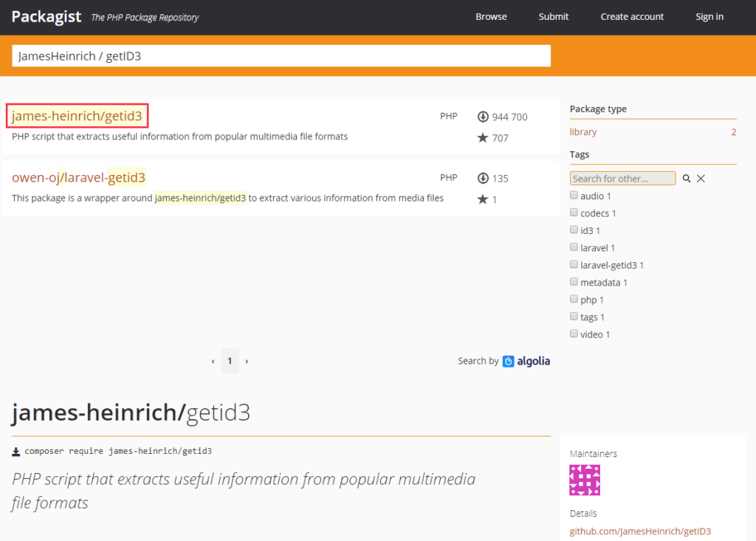The width and height of the screenshot is (756, 541).
Task: Filter by library package type
Action: pos(583,132)
